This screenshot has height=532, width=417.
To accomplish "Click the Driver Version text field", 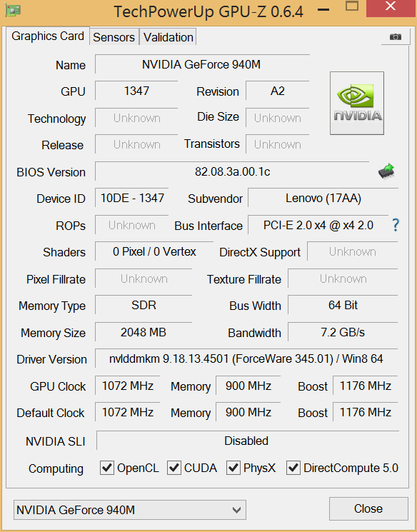I will (x=246, y=358).
